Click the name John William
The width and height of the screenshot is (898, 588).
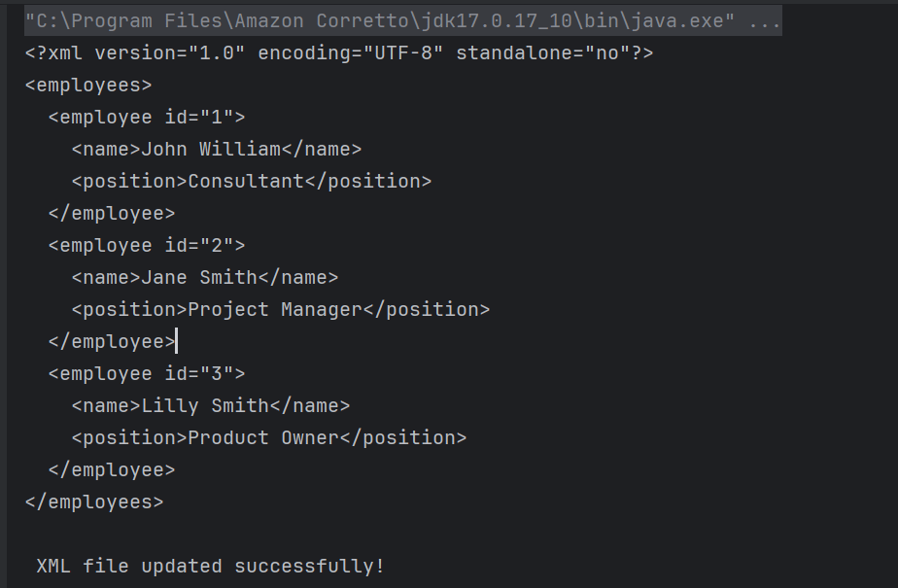tap(211, 149)
